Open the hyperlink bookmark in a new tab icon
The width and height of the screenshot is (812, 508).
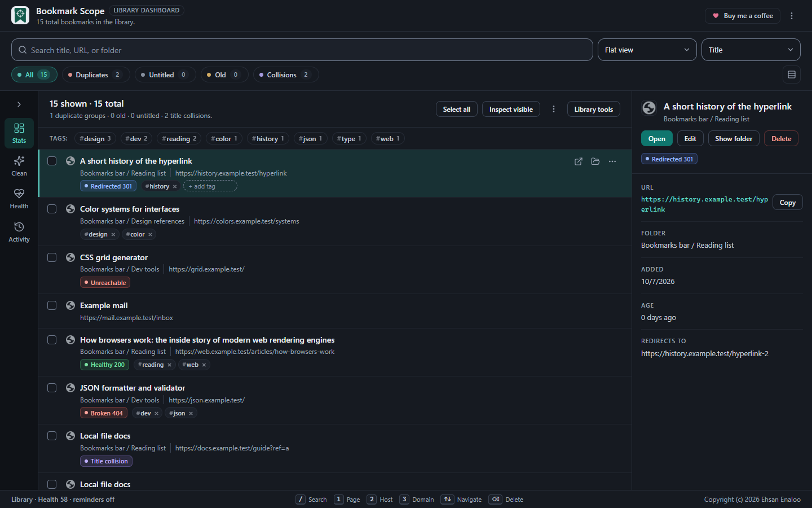point(579,161)
